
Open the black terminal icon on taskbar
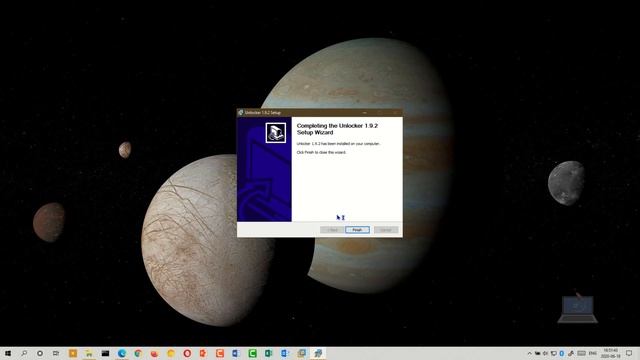point(105,353)
